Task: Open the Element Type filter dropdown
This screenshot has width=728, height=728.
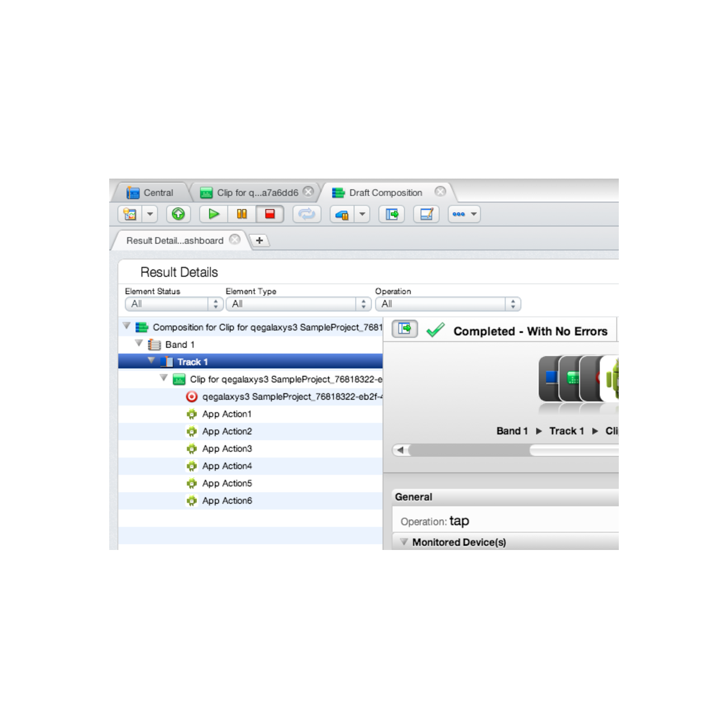Action: coord(363,304)
